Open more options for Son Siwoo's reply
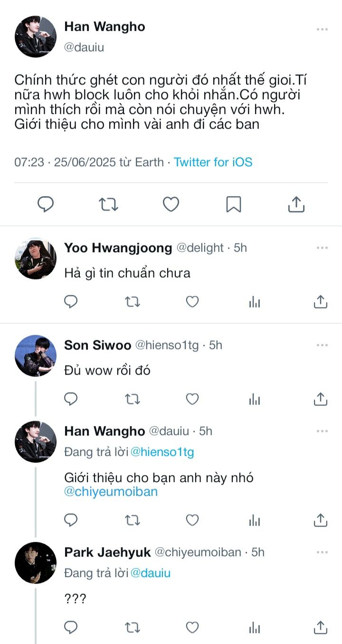Viewport: 342px width, 644px height. click(322, 345)
